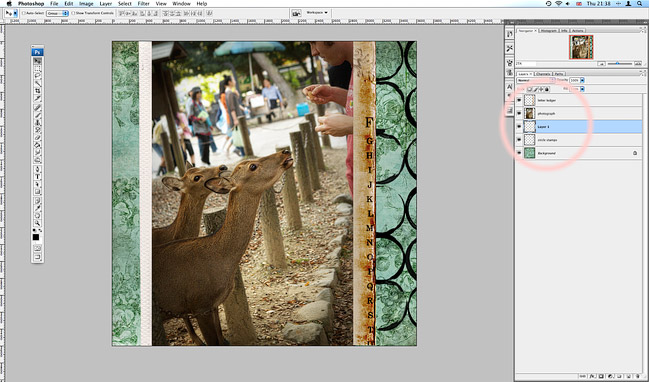Toggle Quick Mask mode in toolbox

pos(37,248)
